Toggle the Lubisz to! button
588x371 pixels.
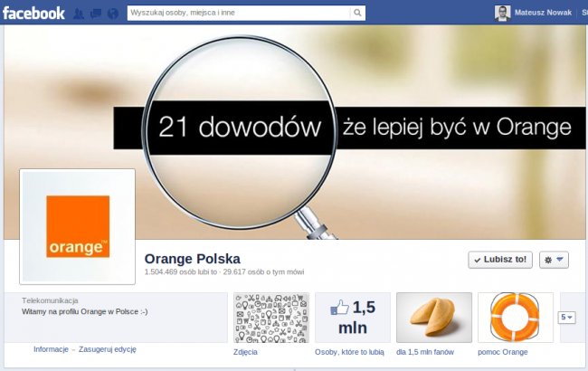(x=500, y=260)
